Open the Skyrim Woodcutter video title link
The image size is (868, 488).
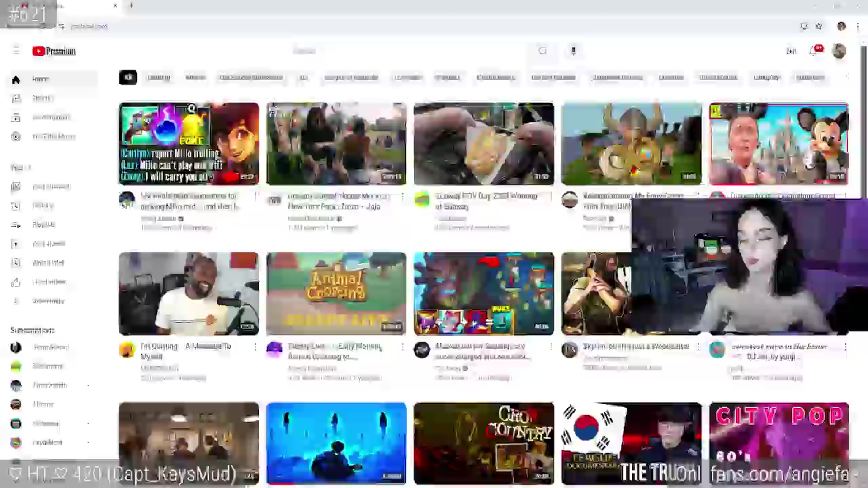636,346
